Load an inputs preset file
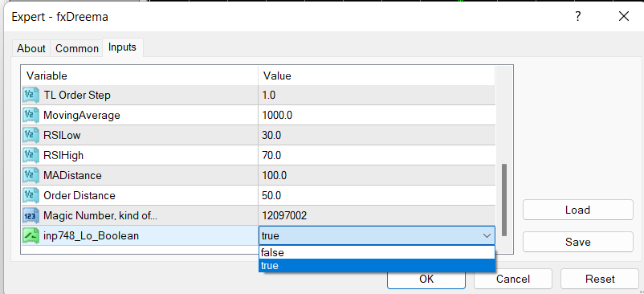The width and height of the screenshot is (644, 294). pos(578,210)
